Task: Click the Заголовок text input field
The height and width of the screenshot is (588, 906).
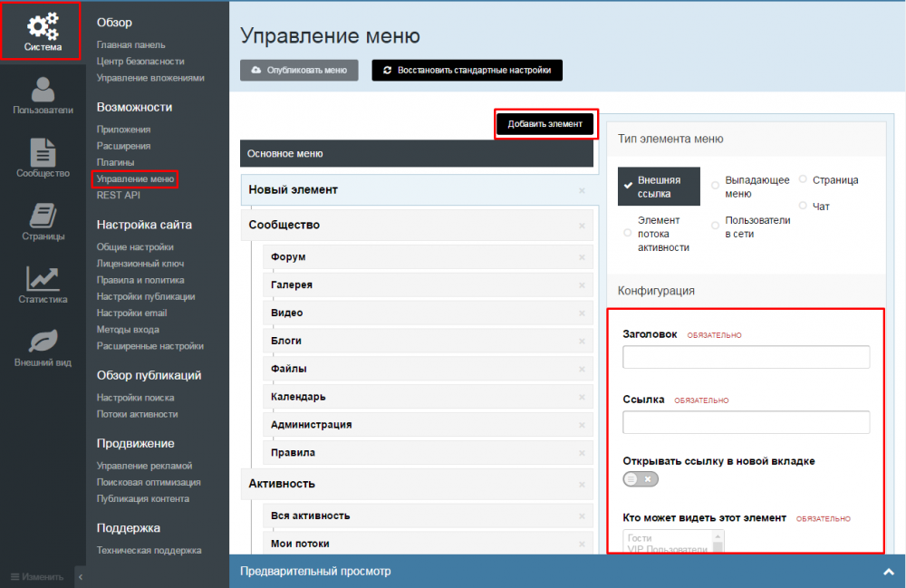Action: coord(746,357)
